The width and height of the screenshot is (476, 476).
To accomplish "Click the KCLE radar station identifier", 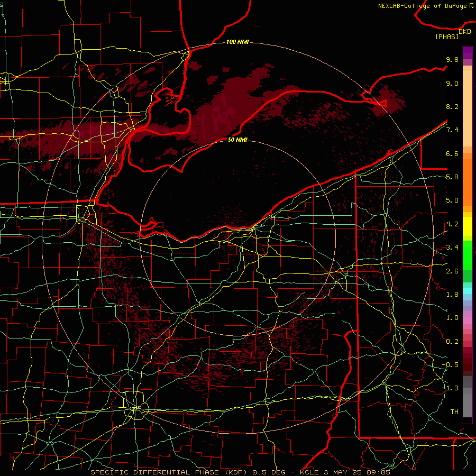I will pos(310,472).
